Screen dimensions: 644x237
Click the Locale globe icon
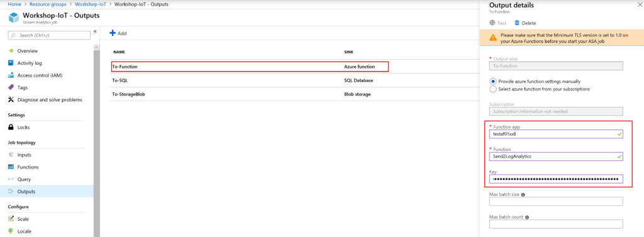[x=11, y=231]
